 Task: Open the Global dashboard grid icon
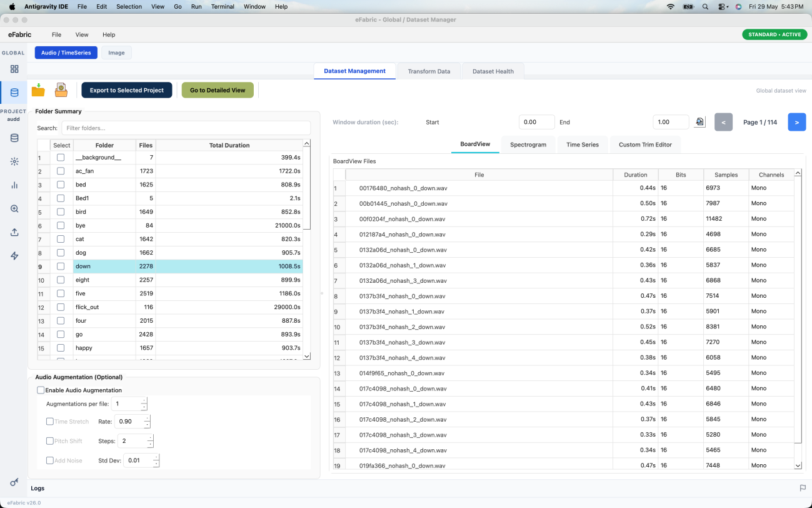[14, 69]
